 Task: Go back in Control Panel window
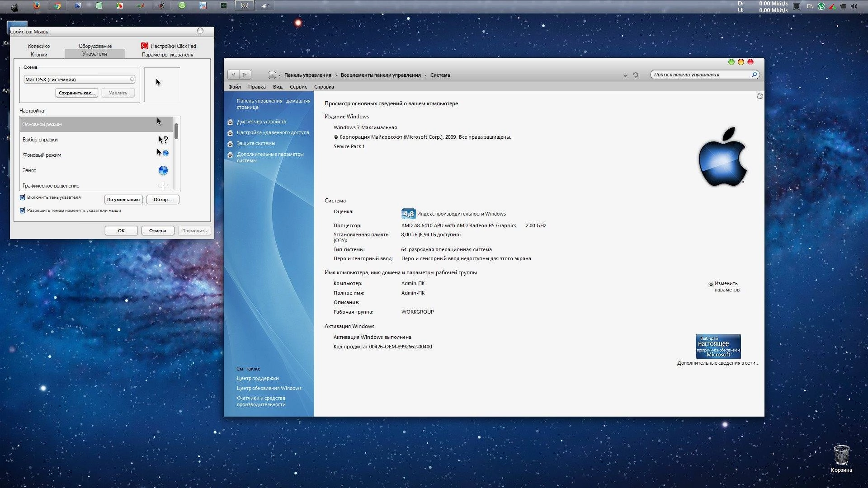pos(233,75)
